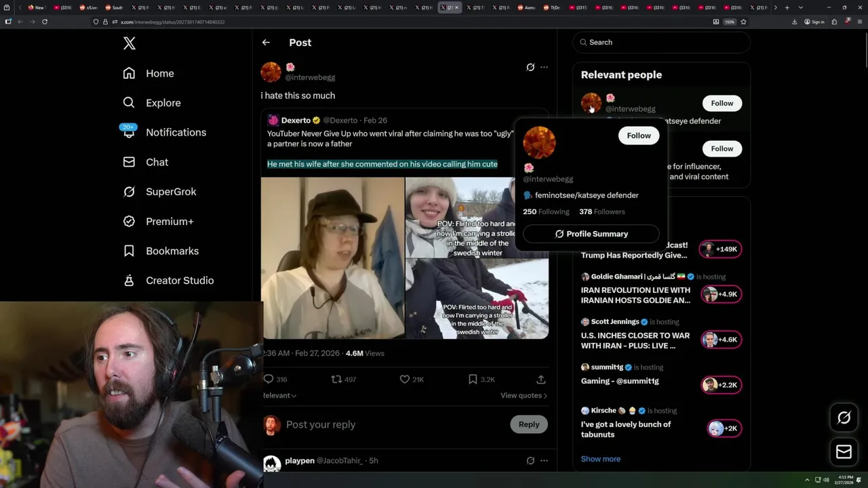Image resolution: width=868 pixels, height=488 pixels.
Task: Click the browser address bar URL
Action: pos(173,22)
